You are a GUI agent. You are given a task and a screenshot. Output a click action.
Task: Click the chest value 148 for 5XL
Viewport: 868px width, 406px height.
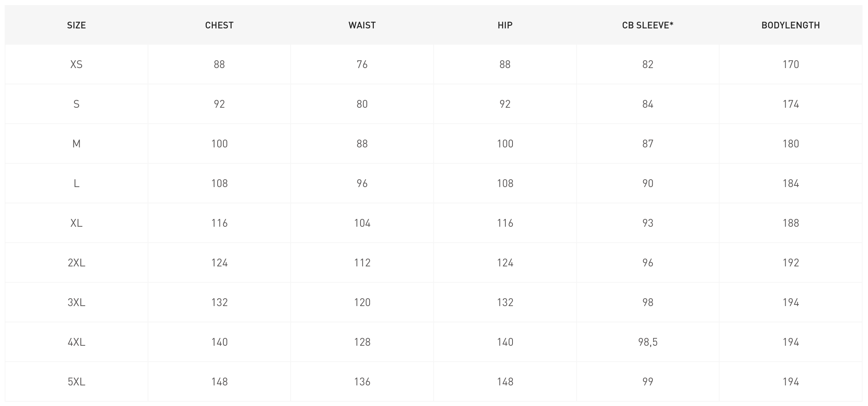tap(219, 382)
